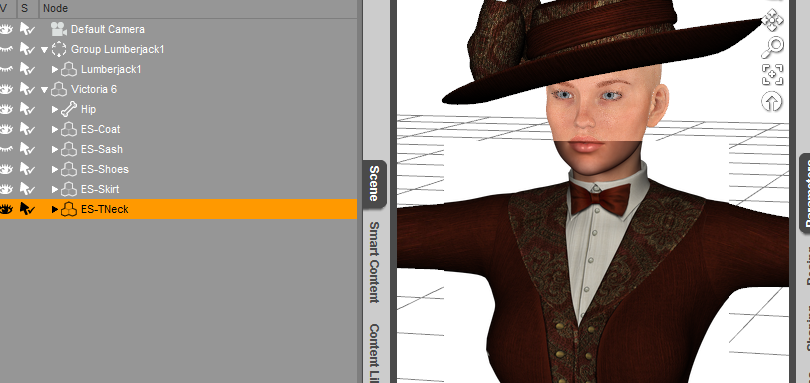The image size is (810, 383).
Task: Collapse the Group Lumberjack1 node
Action: pos(44,50)
